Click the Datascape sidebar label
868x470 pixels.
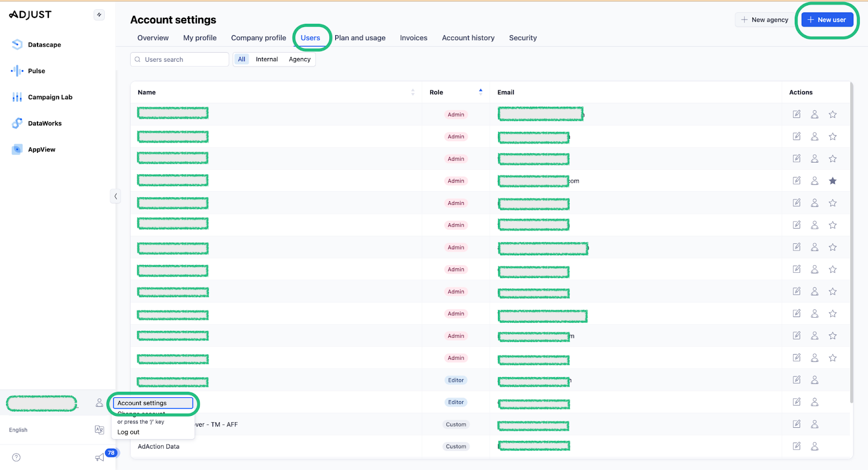point(44,45)
